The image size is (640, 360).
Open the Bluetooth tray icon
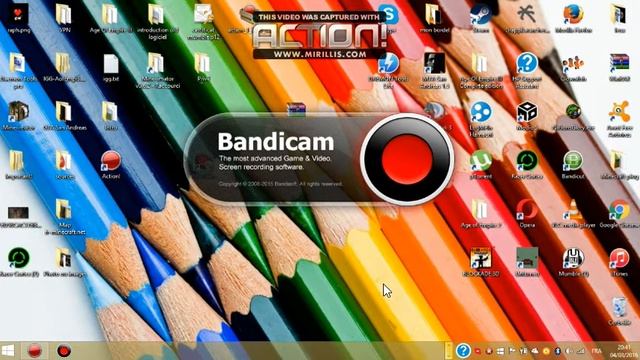(x=557, y=351)
